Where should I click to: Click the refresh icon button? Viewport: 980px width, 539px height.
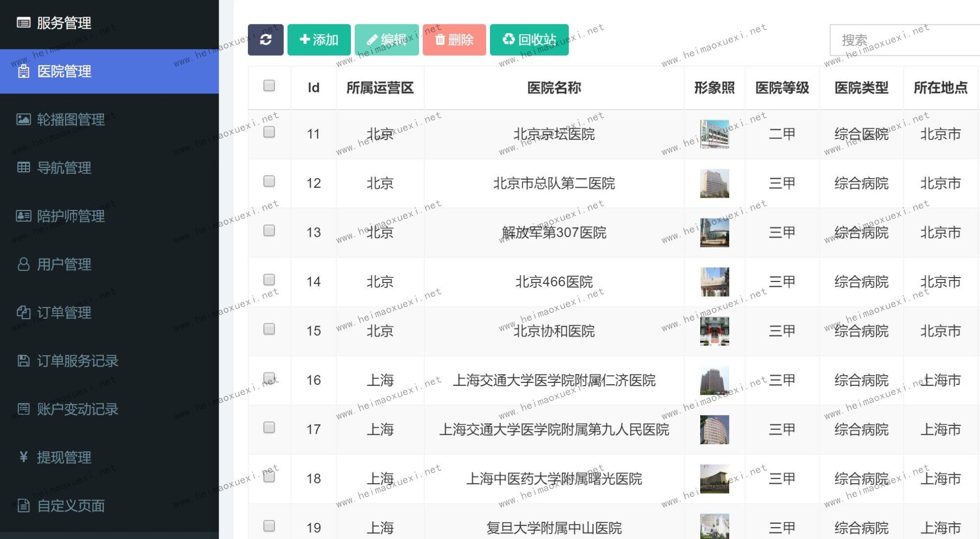click(266, 40)
